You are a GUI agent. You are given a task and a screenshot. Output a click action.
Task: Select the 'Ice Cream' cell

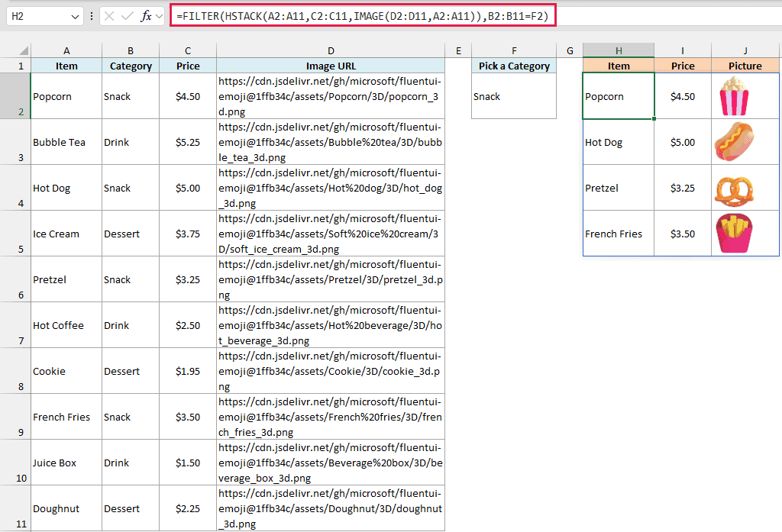[66, 234]
